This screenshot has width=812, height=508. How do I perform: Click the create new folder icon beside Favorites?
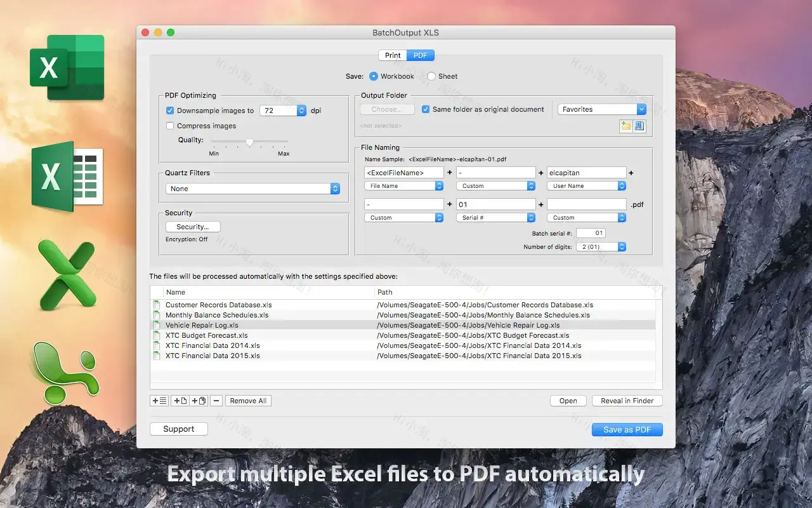pyautogui.click(x=626, y=126)
